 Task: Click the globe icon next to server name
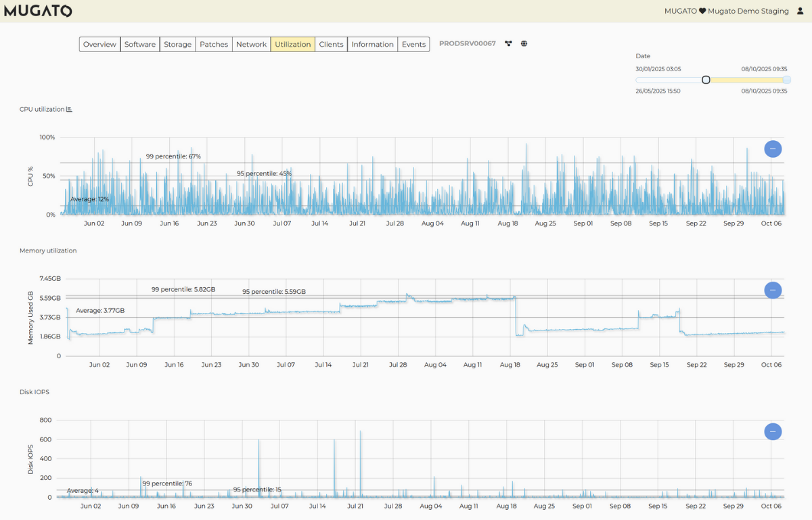coord(524,44)
